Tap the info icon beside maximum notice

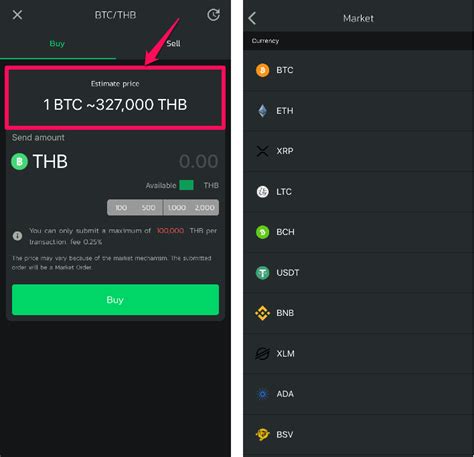coord(17,236)
